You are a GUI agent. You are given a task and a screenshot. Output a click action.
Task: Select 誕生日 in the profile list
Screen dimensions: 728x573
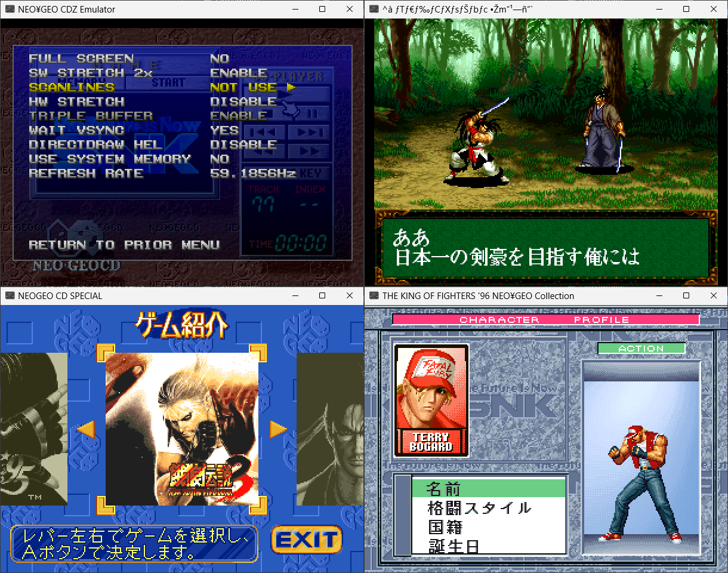[x=489, y=546]
